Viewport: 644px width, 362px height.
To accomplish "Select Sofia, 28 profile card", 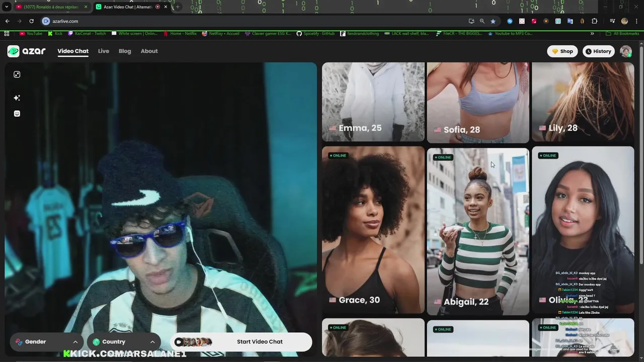I will [x=478, y=103].
